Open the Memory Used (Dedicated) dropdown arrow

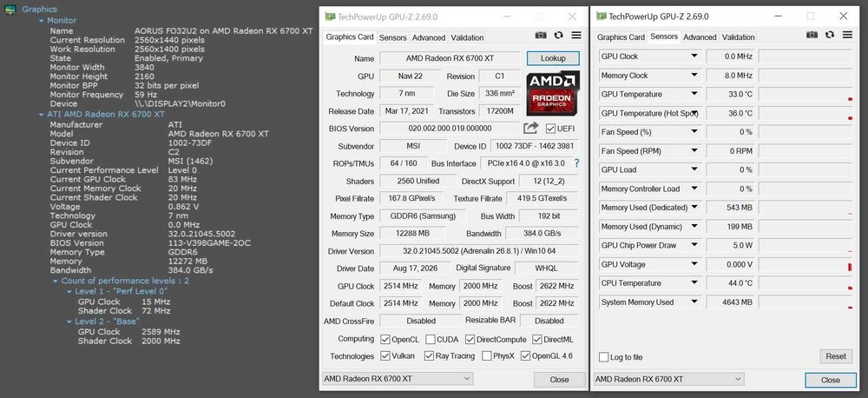(x=694, y=208)
